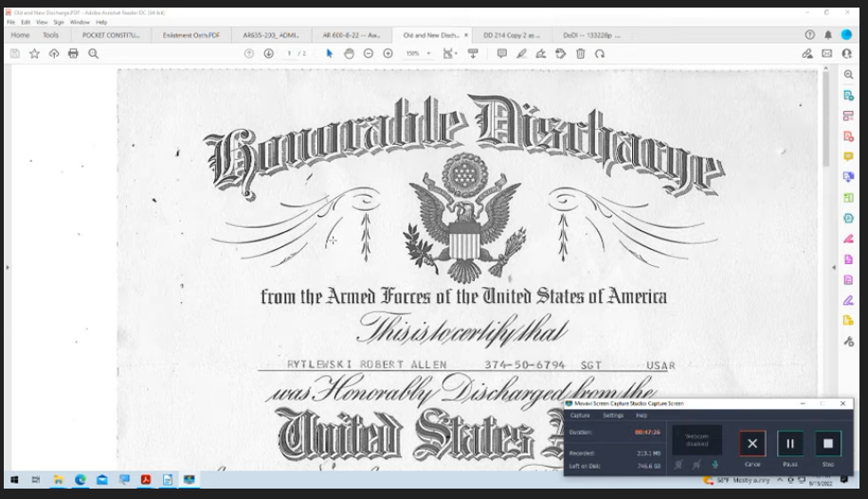Add a sticky note comment
The image size is (868, 499).
[x=501, y=54]
